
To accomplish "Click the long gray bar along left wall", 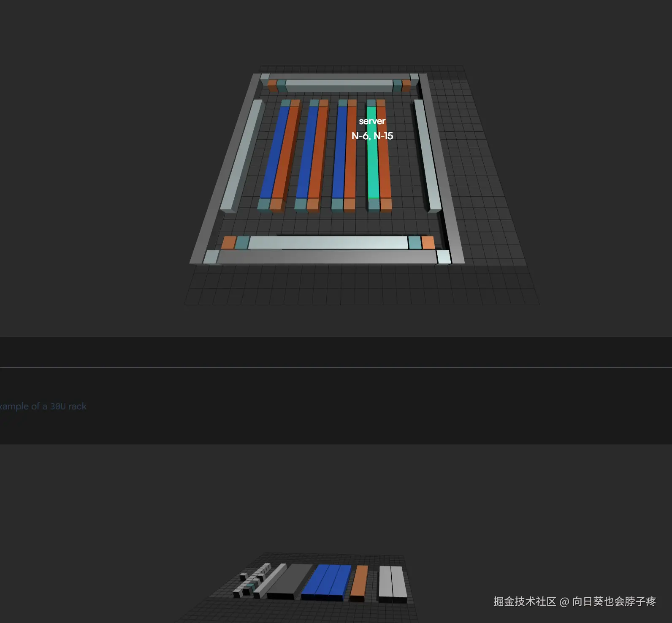I will pos(242,156).
